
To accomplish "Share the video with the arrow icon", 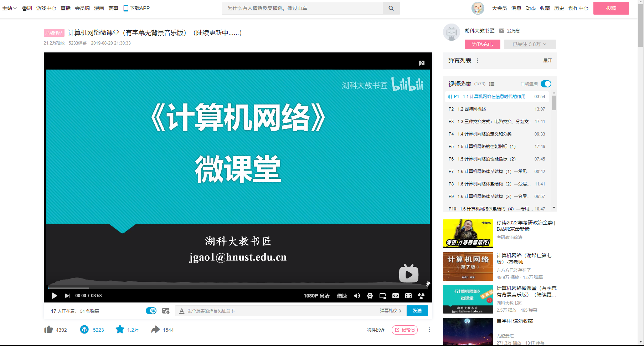I will click(x=155, y=330).
